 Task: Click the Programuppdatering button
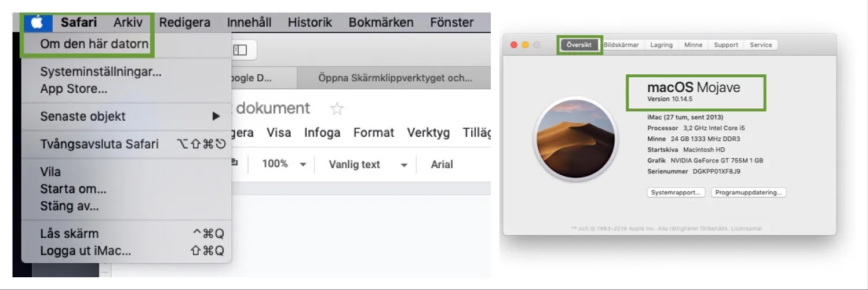[749, 193]
